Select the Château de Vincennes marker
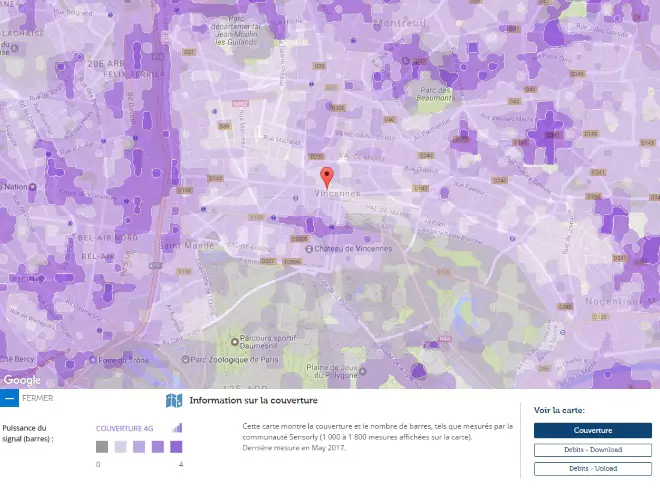The image size is (660, 490). point(310,248)
